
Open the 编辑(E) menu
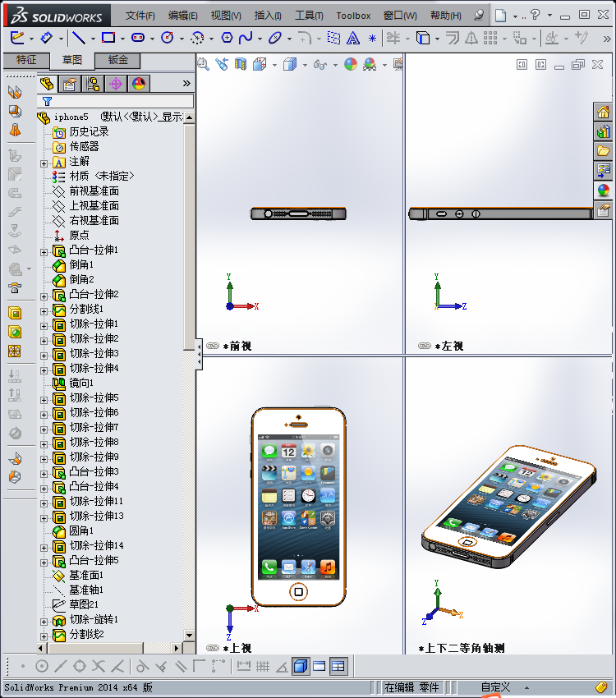pyautogui.click(x=183, y=16)
